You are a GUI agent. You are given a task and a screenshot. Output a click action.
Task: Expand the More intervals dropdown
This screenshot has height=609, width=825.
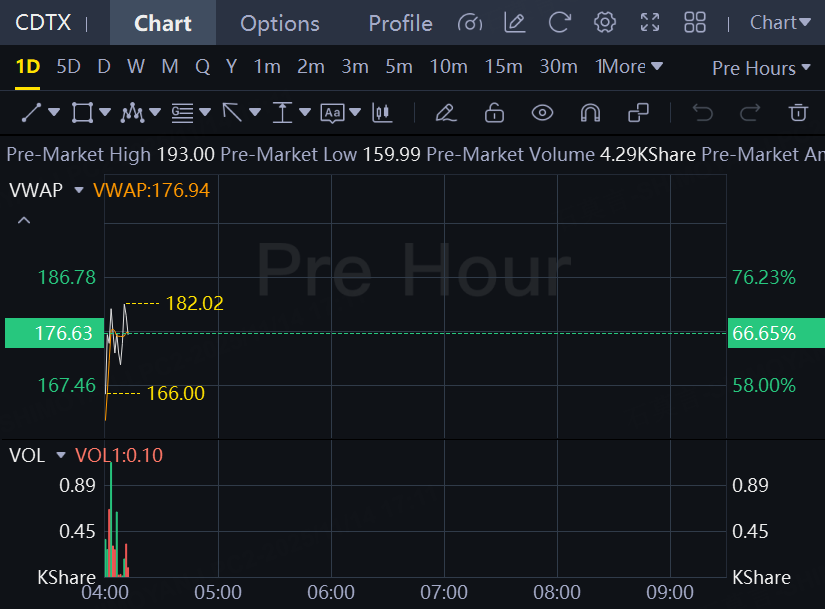tap(629, 67)
